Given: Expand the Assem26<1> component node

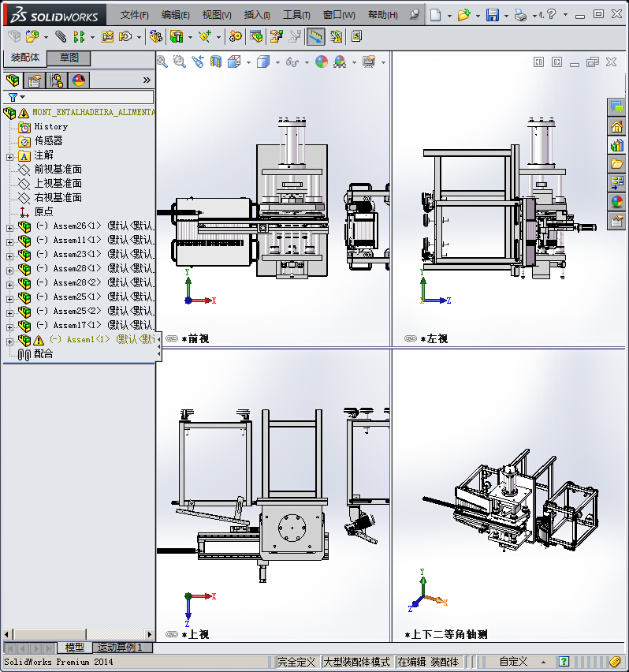Looking at the screenshot, I should click(x=9, y=229).
